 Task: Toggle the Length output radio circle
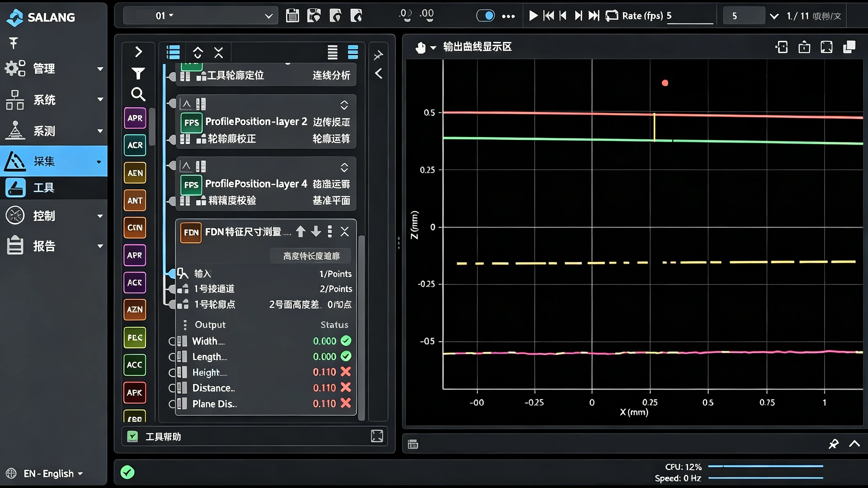click(172, 357)
